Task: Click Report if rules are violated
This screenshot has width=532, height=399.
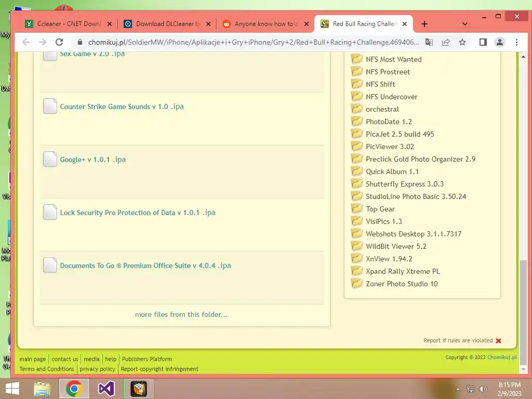Action: pos(462,340)
